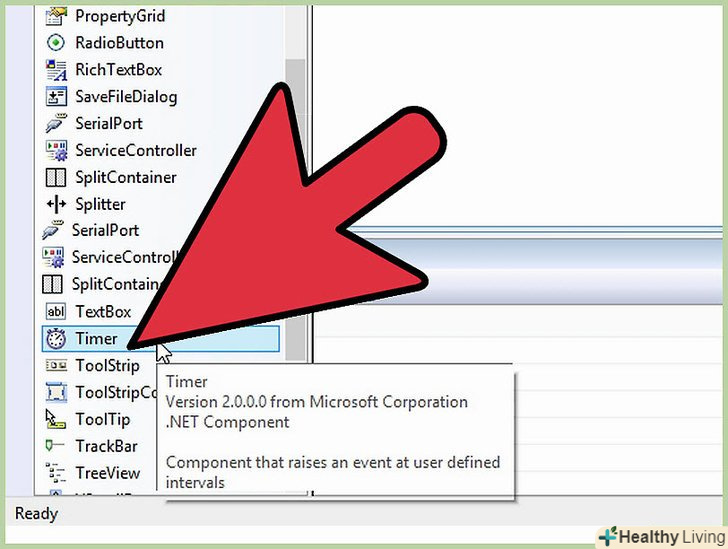
Task: Choose the RichTextBox icon in toolbox
Action: point(56,70)
